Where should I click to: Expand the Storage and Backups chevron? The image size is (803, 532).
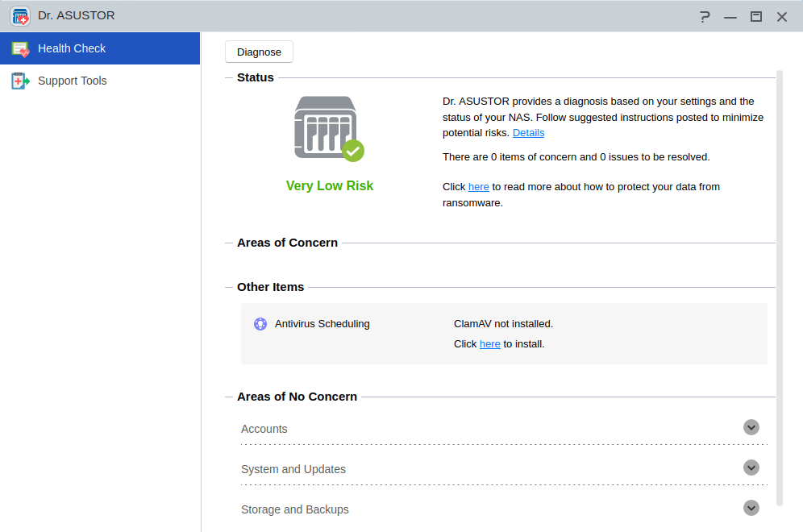pyautogui.click(x=751, y=508)
